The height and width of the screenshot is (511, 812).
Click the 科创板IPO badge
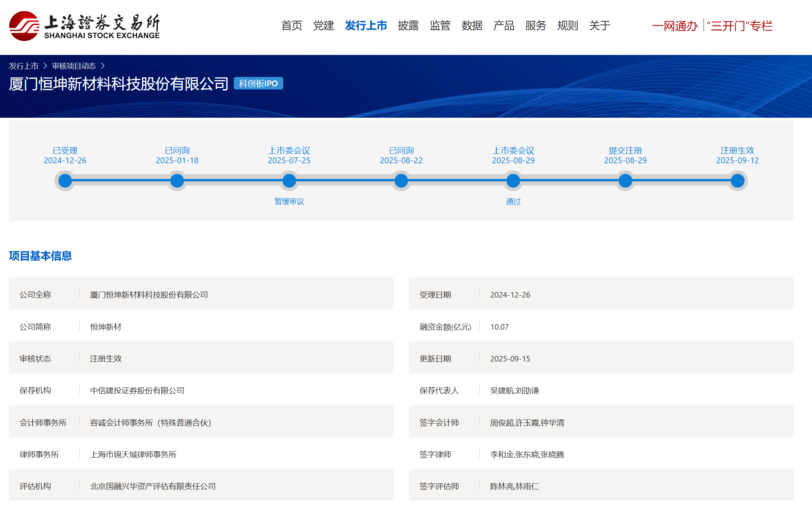(258, 84)
